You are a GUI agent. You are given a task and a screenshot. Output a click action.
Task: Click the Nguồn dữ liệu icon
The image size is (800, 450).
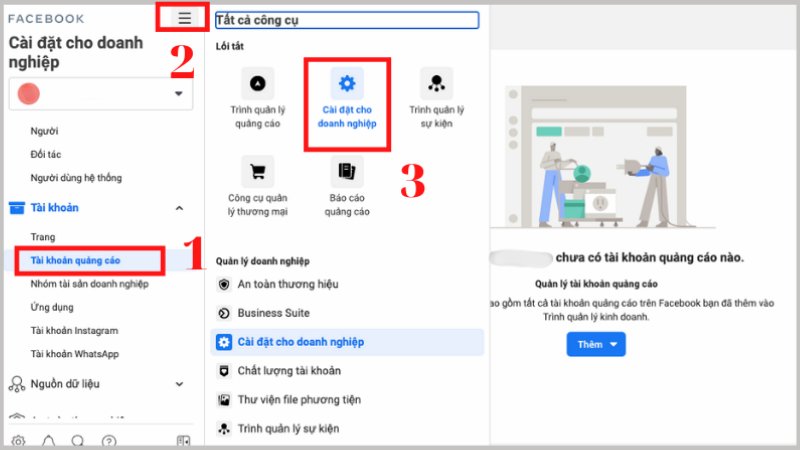point(17,384)
